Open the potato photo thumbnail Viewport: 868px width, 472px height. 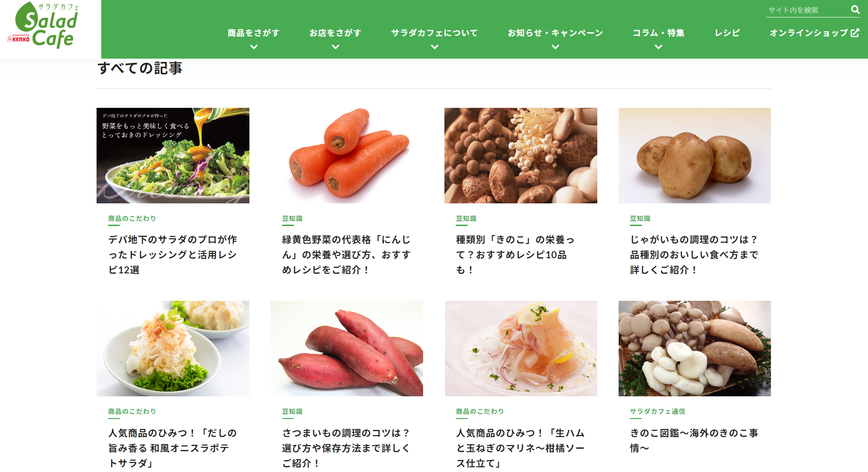click(695, 156)
